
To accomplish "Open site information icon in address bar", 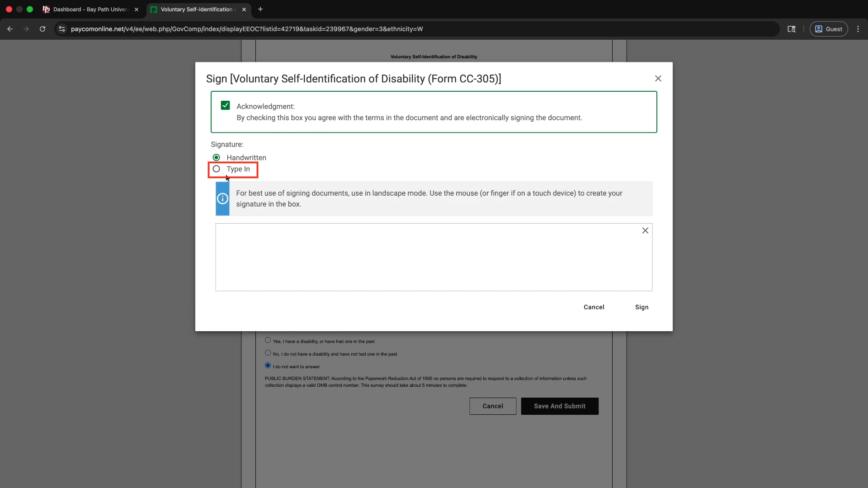I will (62, 29).
